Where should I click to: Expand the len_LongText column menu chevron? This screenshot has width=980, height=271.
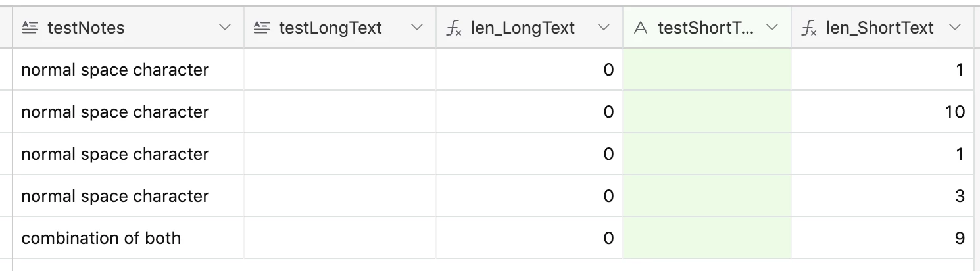pyautogui.click(x=604, y=28)
